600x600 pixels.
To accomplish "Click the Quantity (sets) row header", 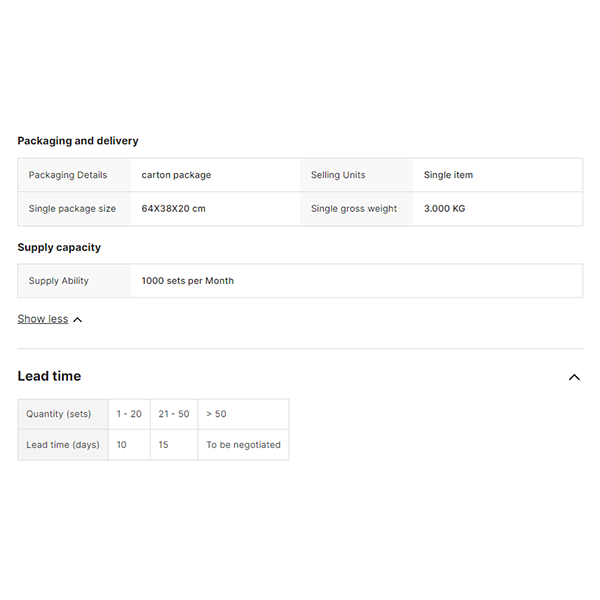I will pyautogui.click(x=59, y=414).
